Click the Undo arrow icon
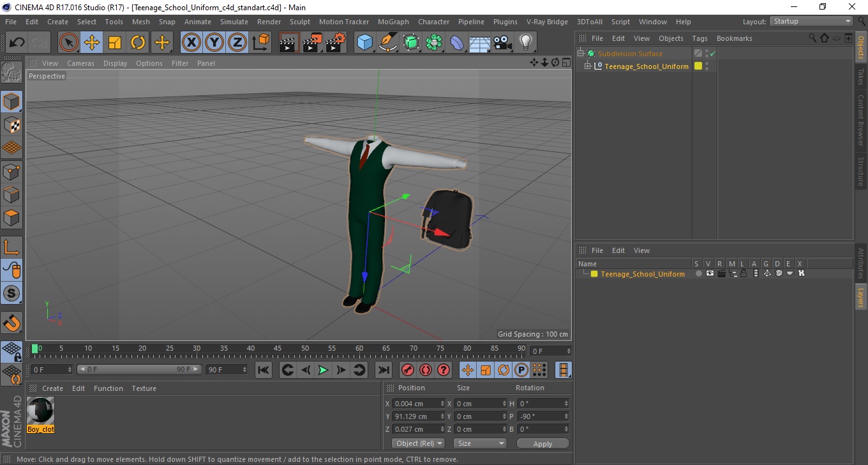Image resolution: width=868 pixels, height=465 pixels. (x=17, y=43)
